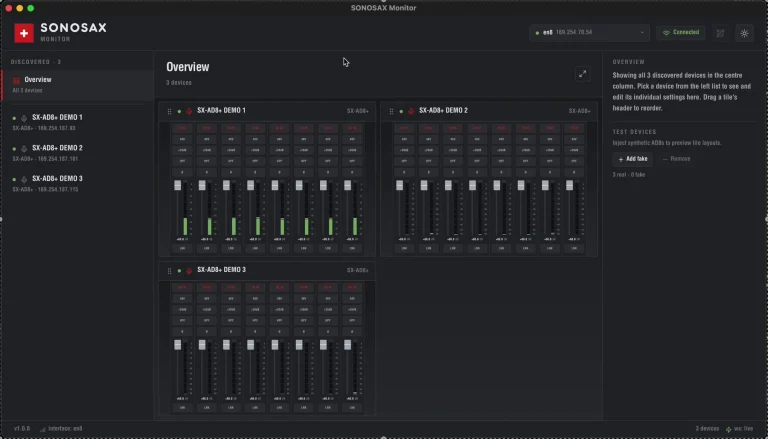Select SX-AD8+ DEMO 2 in sidebar list
Viewport: 768px width, 439px height.
(77, 153)
